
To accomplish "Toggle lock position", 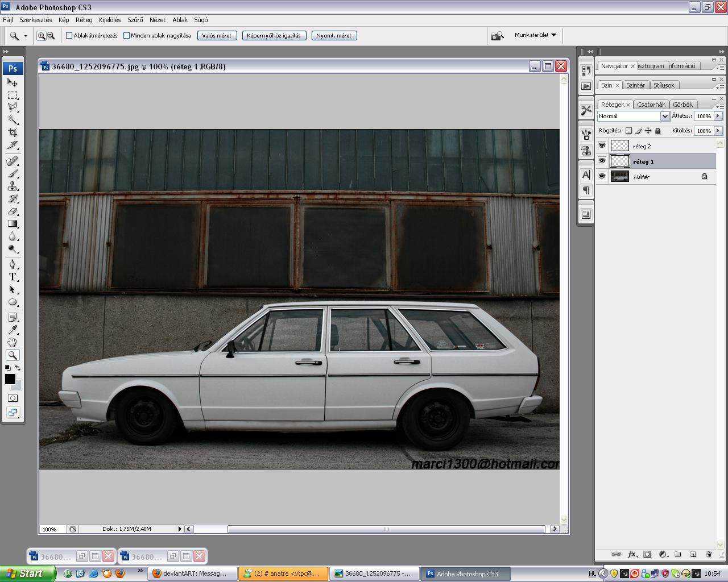I will 648,131.
